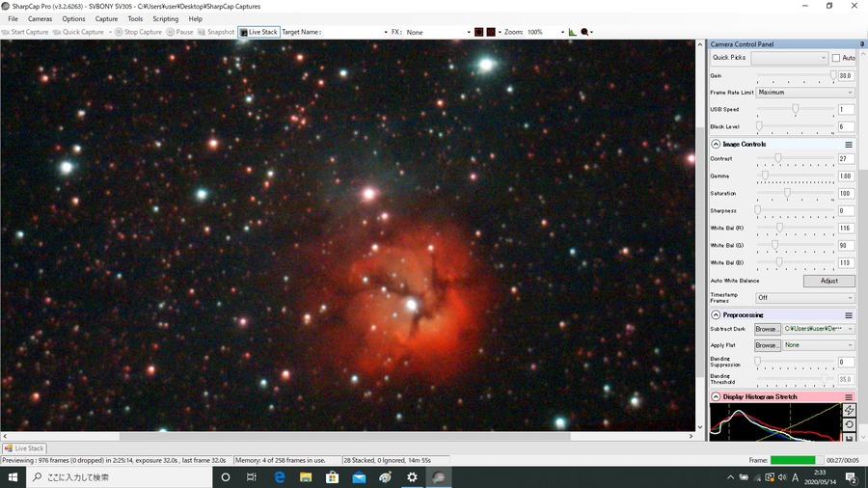Open the Display Histogram Stretch menu icon
The width and height of the screenshot is (868, 488).
pos(849,397)
